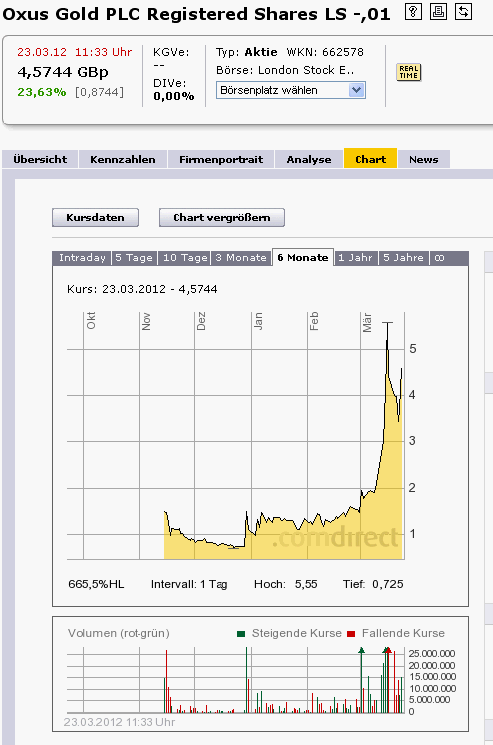Click the WKN: 662578 text

click(x=325, y=52)
